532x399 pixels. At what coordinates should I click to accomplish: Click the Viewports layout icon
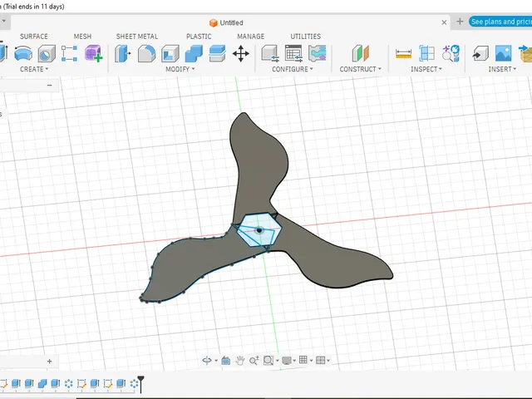click(320, 360)
